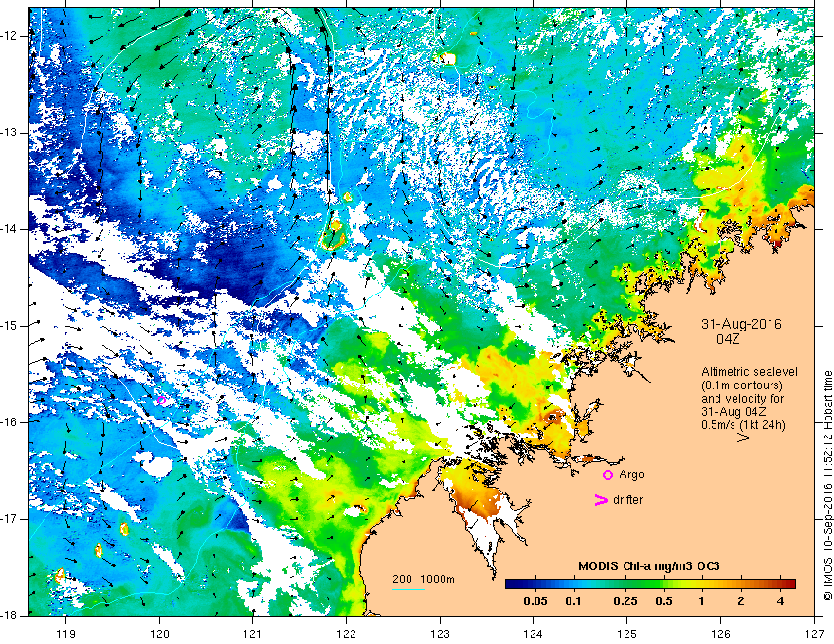Click the 'Argo' legend label
Screen dimensions: 834x644
pyautogui.click(x=631, y=474)
